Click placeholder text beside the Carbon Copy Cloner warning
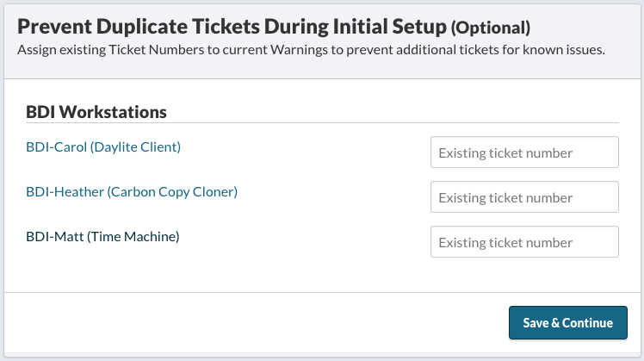The width and height of the screenshot is (644, 361). coord(505,198)
